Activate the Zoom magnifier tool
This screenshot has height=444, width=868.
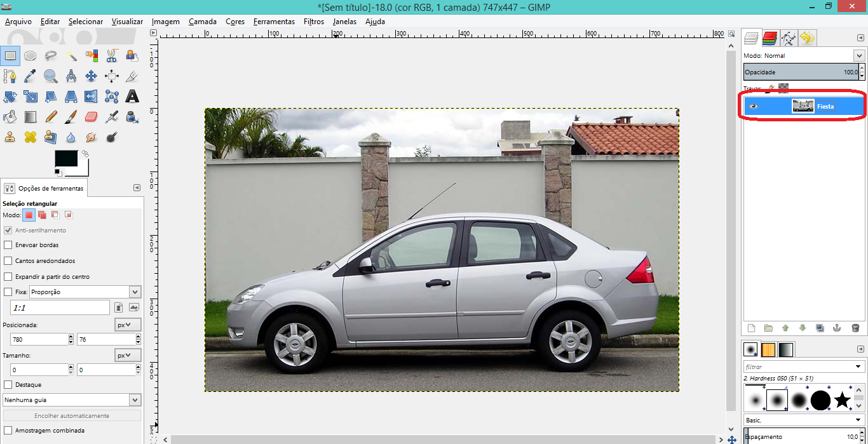[51, 76]
